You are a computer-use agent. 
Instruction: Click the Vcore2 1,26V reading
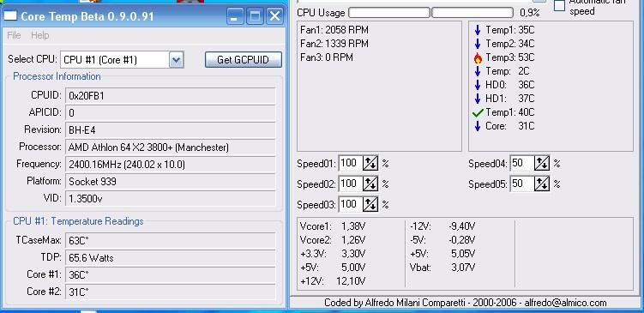[x=333, y=240]
